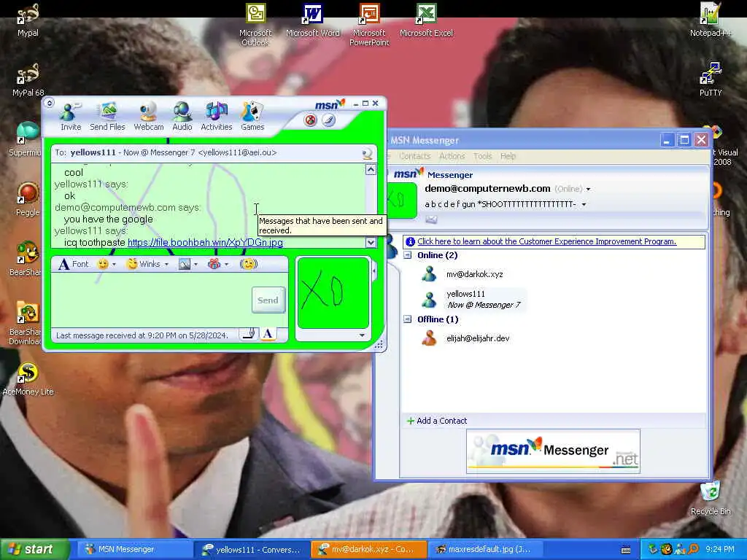Open the Recycle Bin
Screen dimensions: 747x560
[711, 499]
